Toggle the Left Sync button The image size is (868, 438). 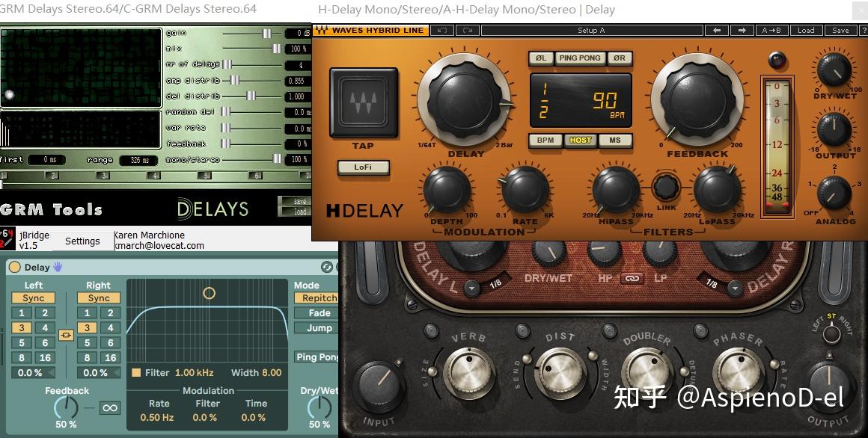pos(33,297)
